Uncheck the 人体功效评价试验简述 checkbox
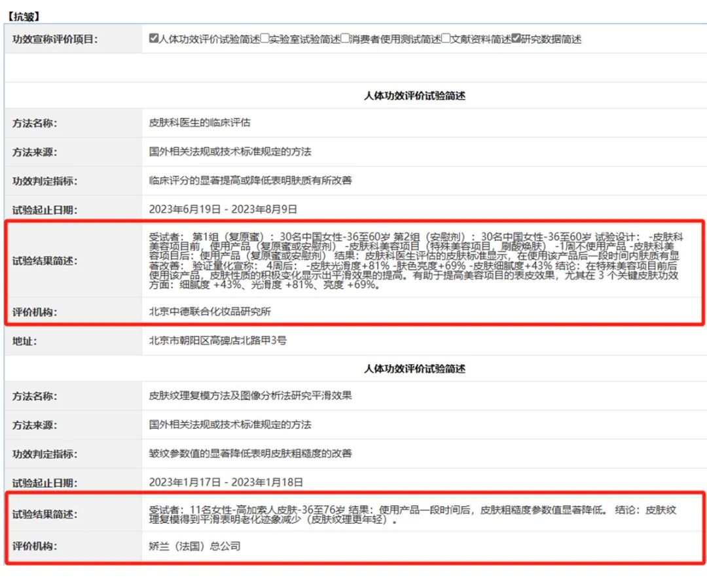The image size is (707, 588). [154, 39]
